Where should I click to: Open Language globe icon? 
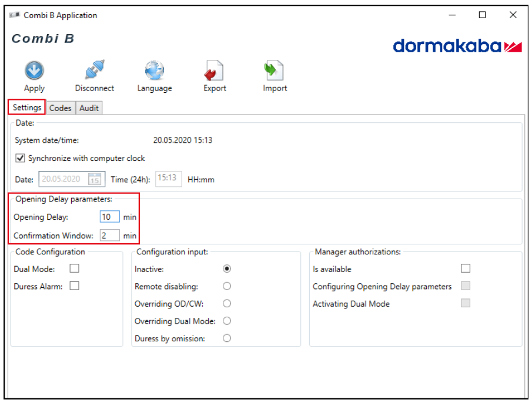click(155, 70)
